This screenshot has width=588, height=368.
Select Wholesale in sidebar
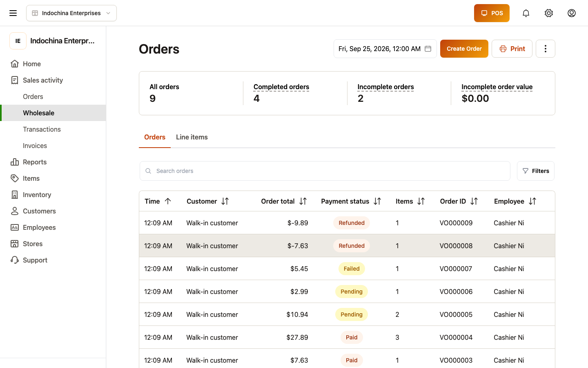point(53,113)
